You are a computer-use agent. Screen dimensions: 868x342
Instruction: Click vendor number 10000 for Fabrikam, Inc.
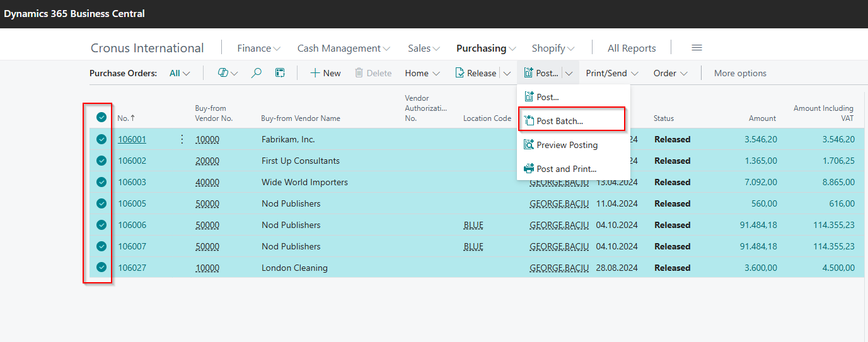coord(207,139)
